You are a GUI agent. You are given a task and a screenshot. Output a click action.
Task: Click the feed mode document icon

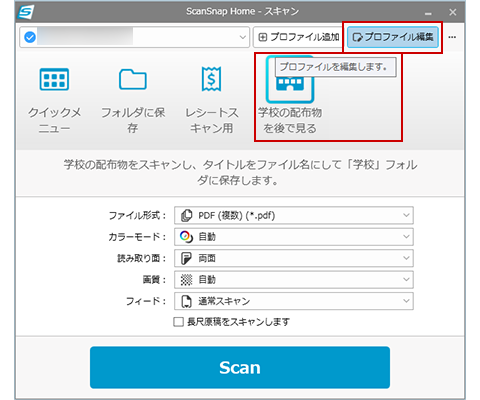click(186, 301)
